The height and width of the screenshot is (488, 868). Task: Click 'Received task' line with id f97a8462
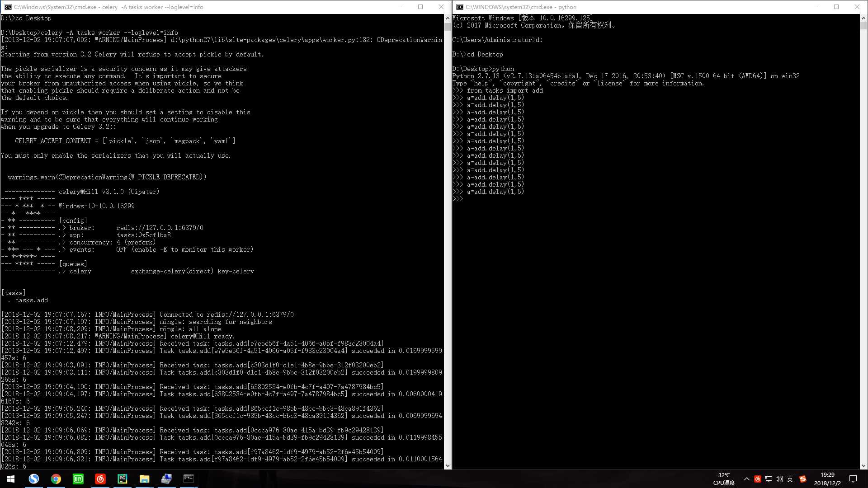(x=193, y=452)
